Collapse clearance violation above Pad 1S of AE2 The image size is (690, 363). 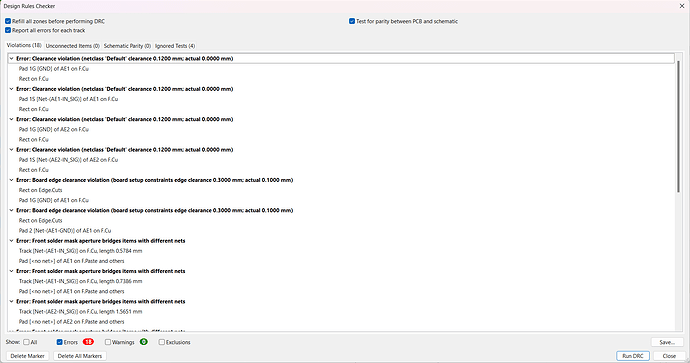11,150
